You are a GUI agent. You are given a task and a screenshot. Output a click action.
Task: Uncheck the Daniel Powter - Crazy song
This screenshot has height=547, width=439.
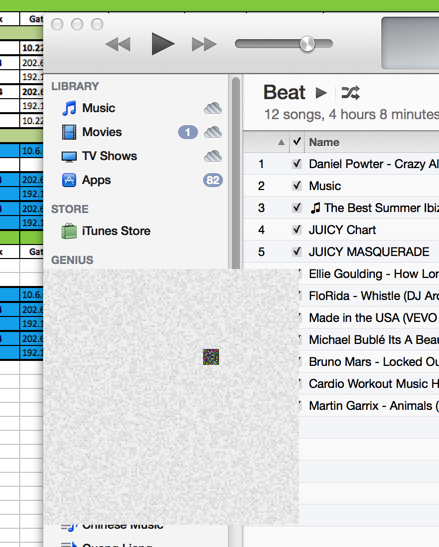pyautogui.click(x=297, y=164)
